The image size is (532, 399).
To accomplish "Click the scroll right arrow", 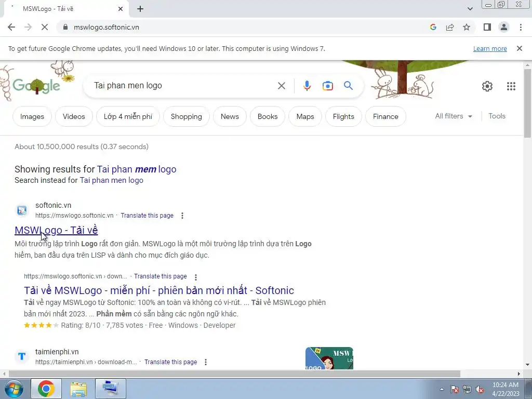I will [519, 374].
